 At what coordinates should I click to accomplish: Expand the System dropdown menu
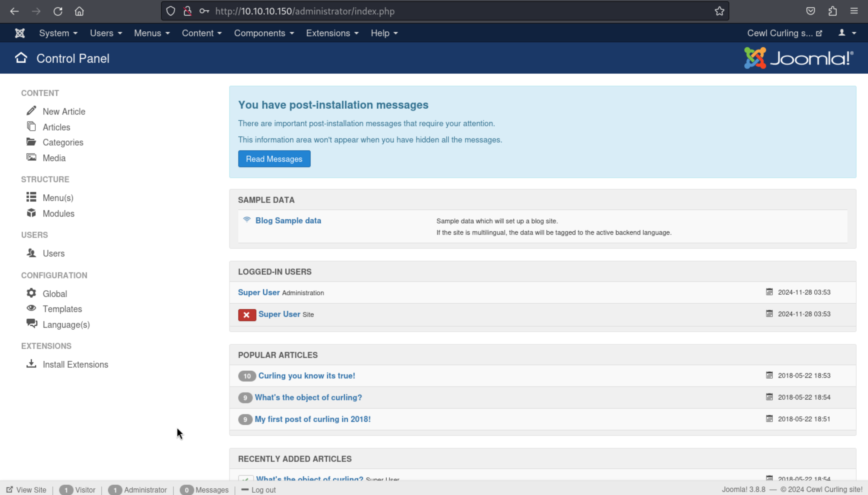58,33
